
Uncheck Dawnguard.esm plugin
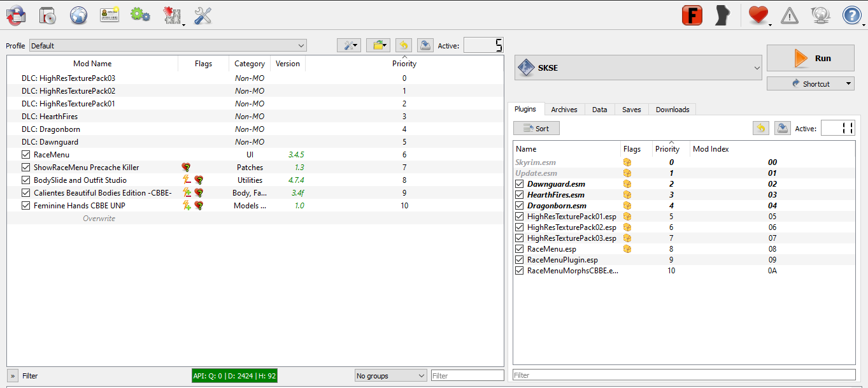(520, 184)
